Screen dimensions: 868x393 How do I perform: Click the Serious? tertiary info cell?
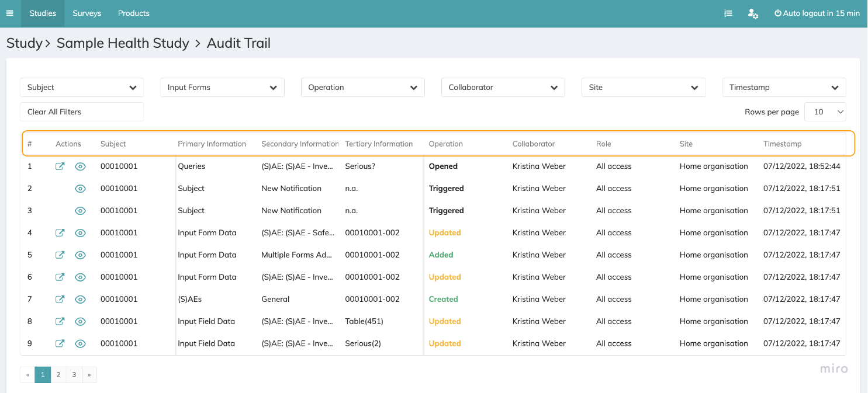pos(360,166)
